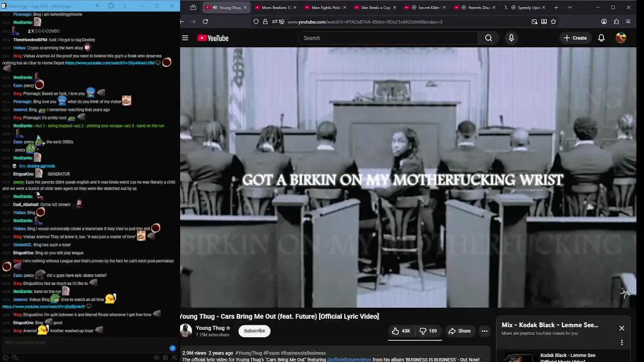Open the Firefox account icon
Screen dimensions: 644x362
pyautogui.click(x=604, y=22)
